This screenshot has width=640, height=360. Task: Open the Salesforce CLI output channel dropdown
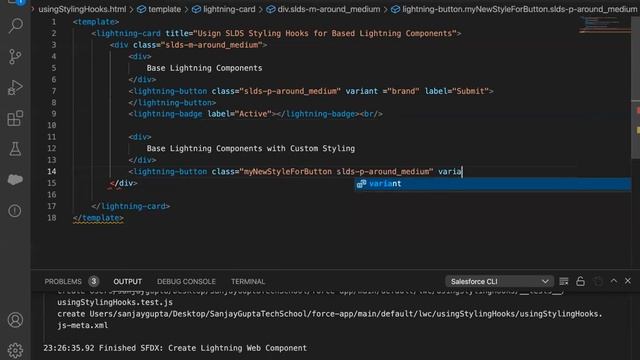tap(499, 281)
